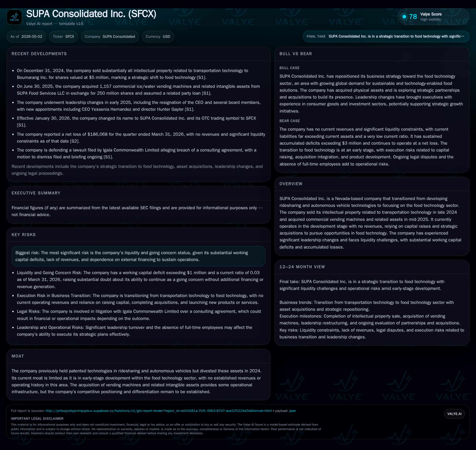Click the 'Full report & sources:' label
The width and height of the screenshot is (476, 450).
(x=28, y=411)
